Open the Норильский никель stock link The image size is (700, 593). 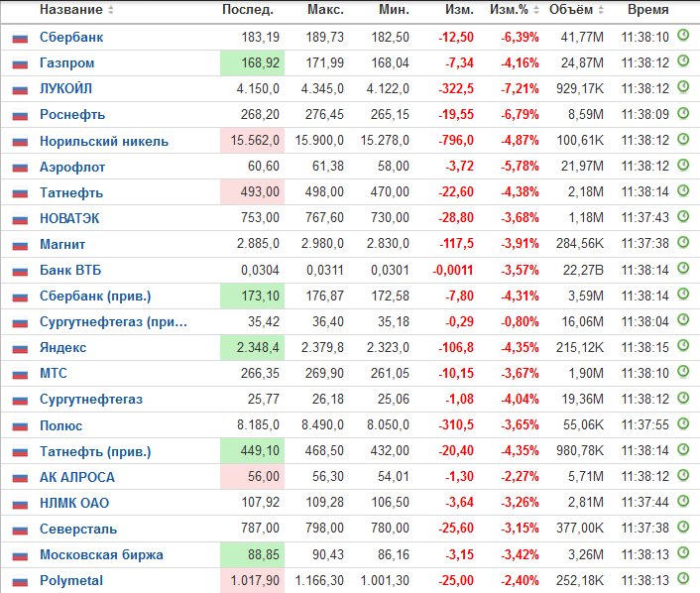(x=104, y=141)
